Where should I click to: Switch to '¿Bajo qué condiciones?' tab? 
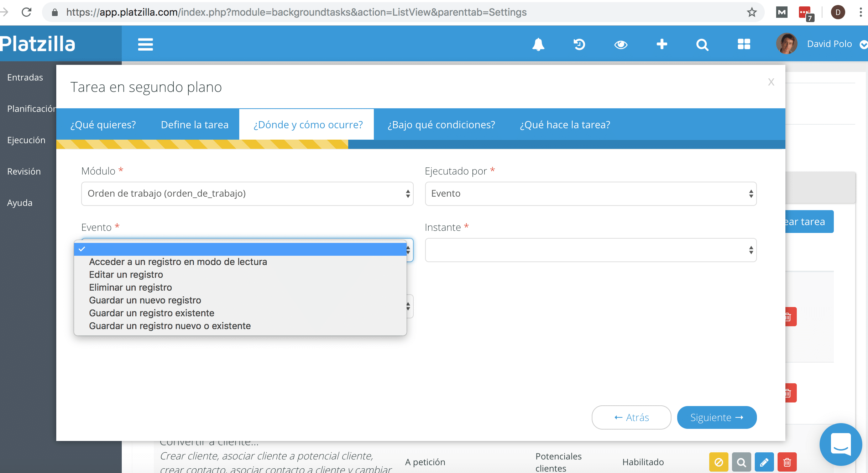click(x=441, y=125)
